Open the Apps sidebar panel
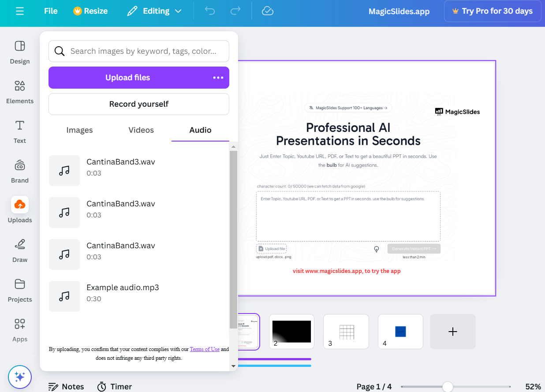This screenshot has width=545, height=392. coord(20,330)
